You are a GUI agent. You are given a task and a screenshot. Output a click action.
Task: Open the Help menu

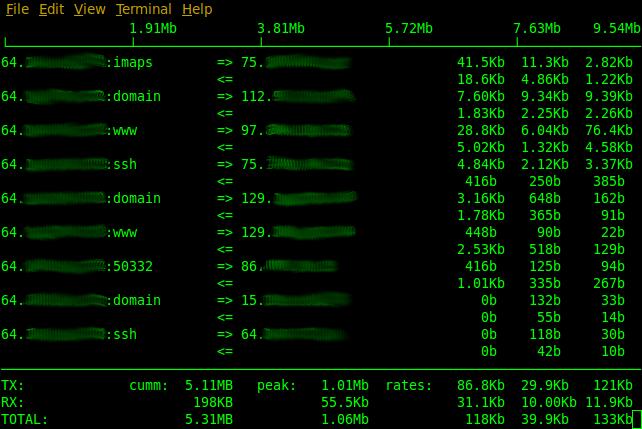click(x=197, y=9)
